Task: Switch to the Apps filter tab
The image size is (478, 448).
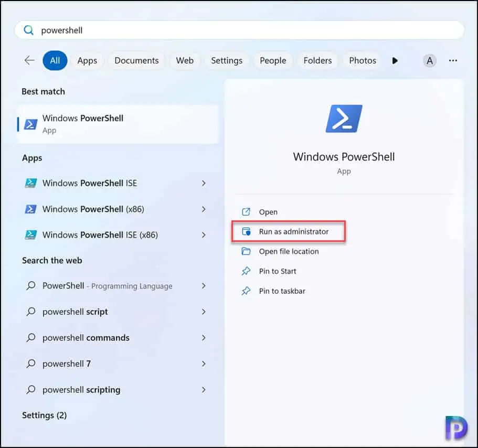Action: [x=87, y=61]
